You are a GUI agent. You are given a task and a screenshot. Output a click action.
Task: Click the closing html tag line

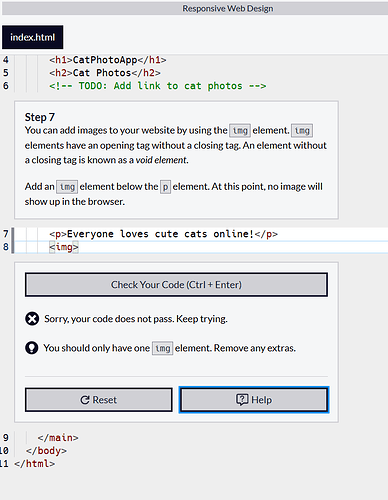click(x=34, y=464)
